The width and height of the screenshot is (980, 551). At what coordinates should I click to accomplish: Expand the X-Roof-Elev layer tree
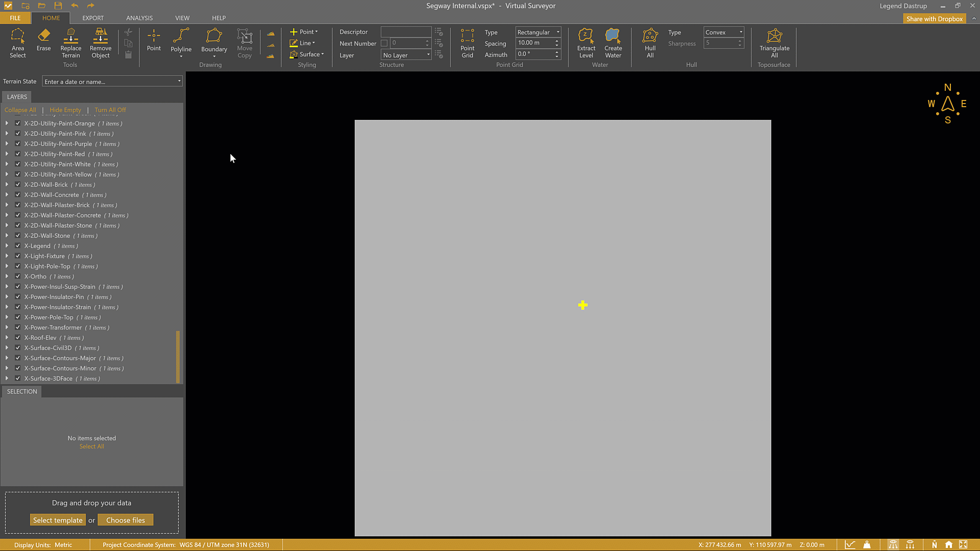(x=7, y=338)
